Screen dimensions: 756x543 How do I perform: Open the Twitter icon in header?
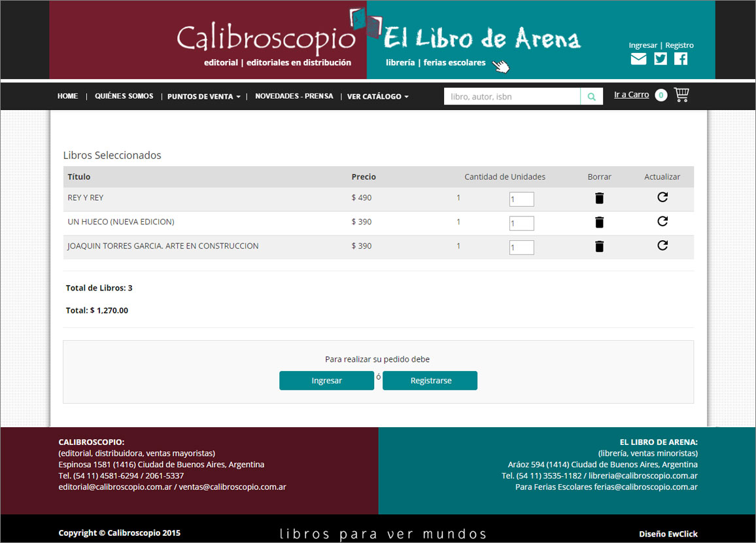661,59
